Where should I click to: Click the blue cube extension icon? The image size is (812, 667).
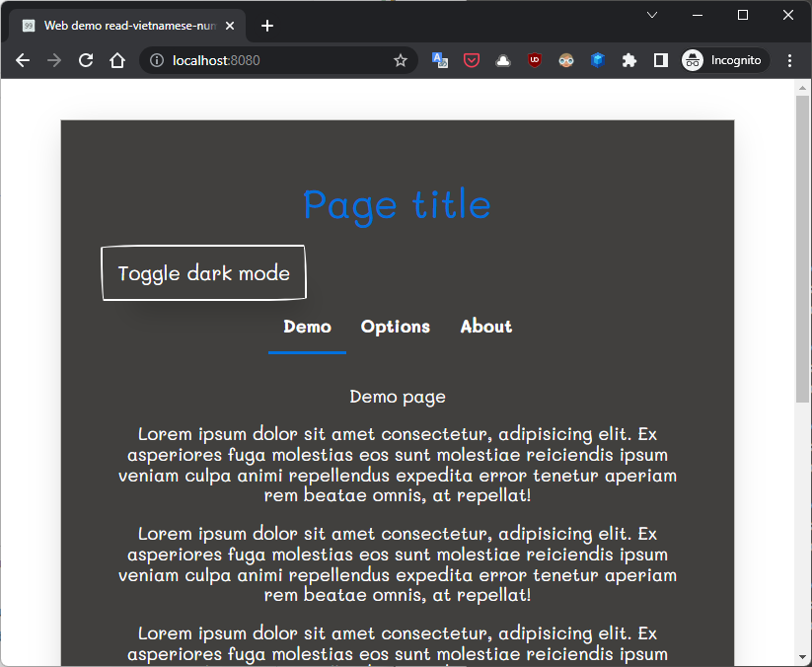598,60
